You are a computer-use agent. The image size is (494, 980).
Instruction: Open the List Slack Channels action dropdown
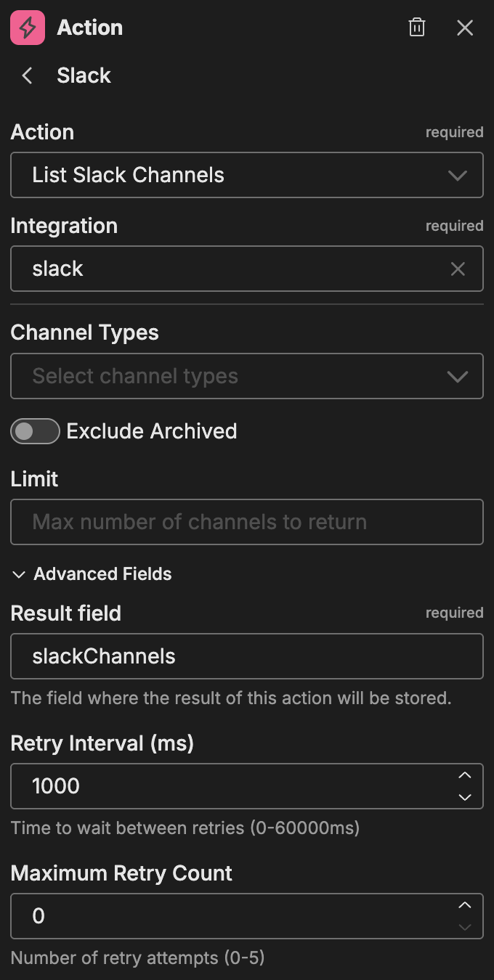pos(247,175)
